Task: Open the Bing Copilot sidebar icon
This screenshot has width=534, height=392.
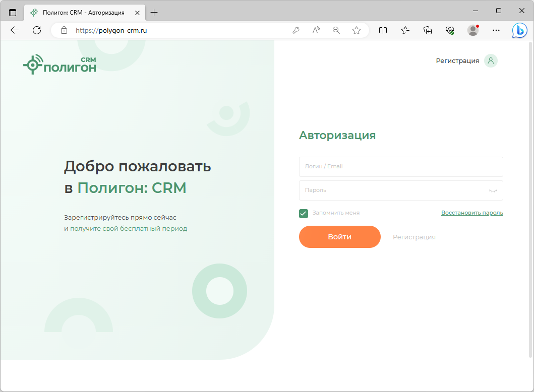Action: click(x=519, y=30)
